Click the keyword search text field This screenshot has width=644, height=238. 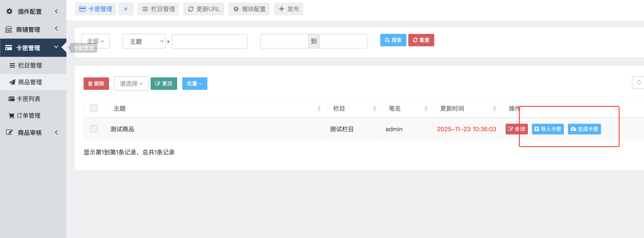pos(210,42)
